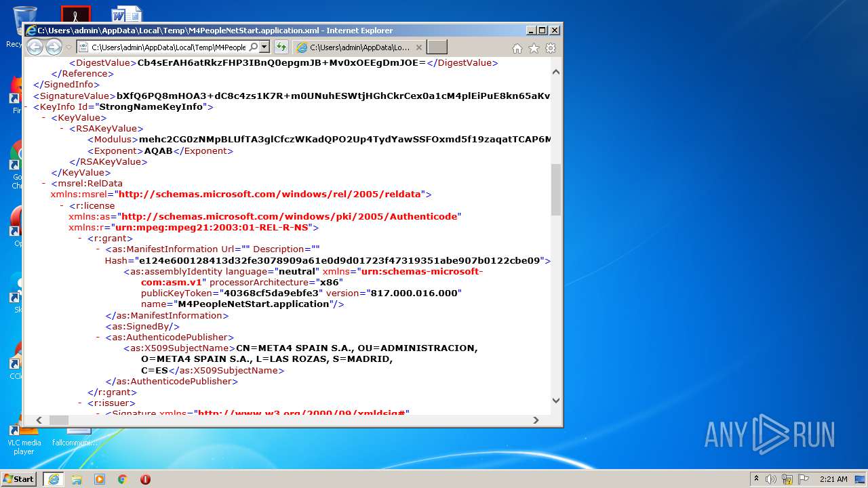Select the fallcommunit... desktop file
The height and width of the screenshot is (488, 868).
[x=75, y=439]
